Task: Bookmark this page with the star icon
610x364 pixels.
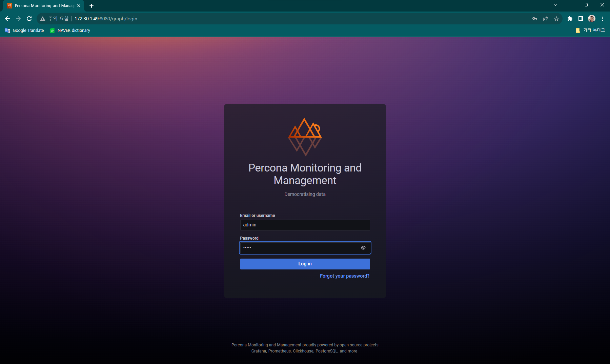Action: pyautogui.click(x=556, y=19)
